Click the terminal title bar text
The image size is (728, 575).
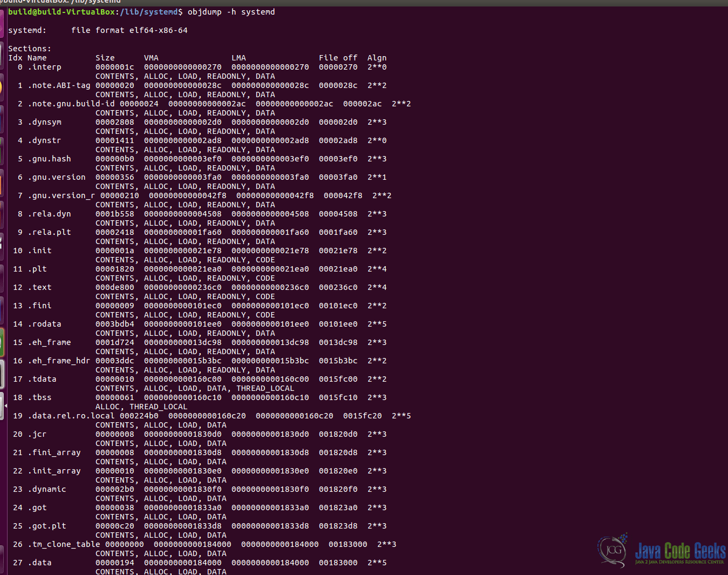click(59, 2)
